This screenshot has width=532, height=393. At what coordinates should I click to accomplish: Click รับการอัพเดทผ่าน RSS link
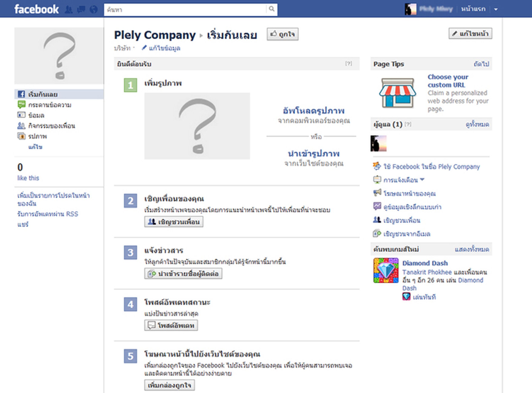point(48,214)
